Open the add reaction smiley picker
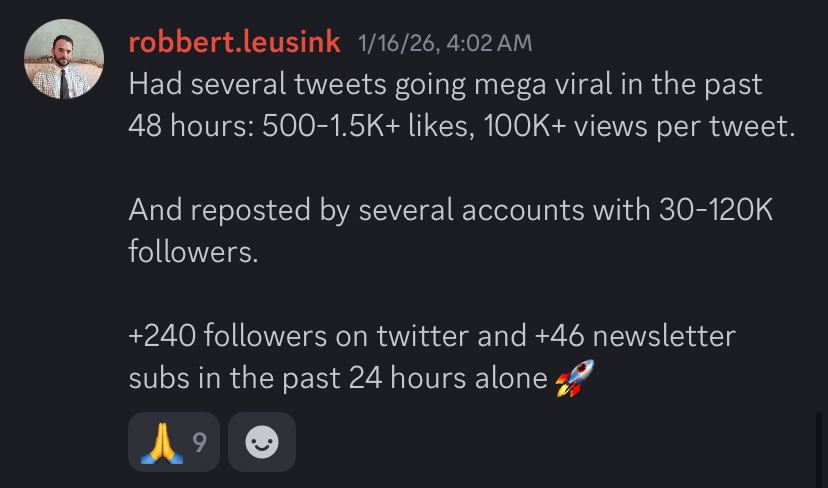Screen dimensions: 828x488 [262, 441]
